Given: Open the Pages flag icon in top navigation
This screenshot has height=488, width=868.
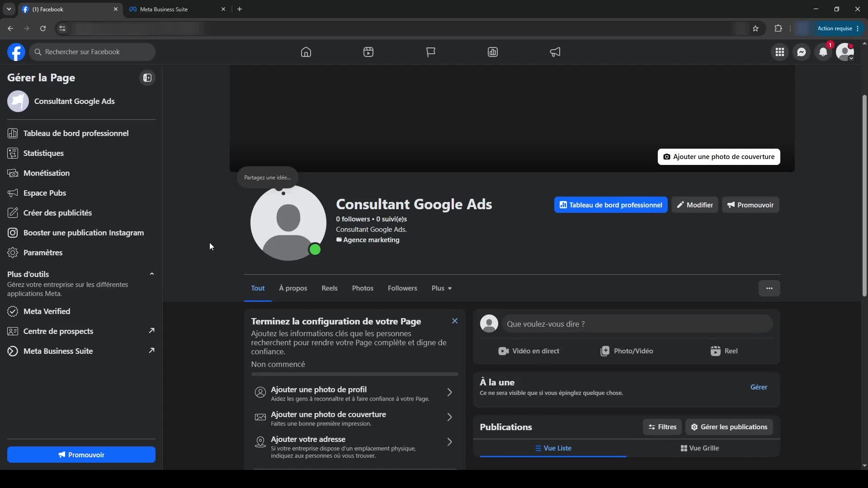Looking at the screenshot, I should tap(431, 52).
